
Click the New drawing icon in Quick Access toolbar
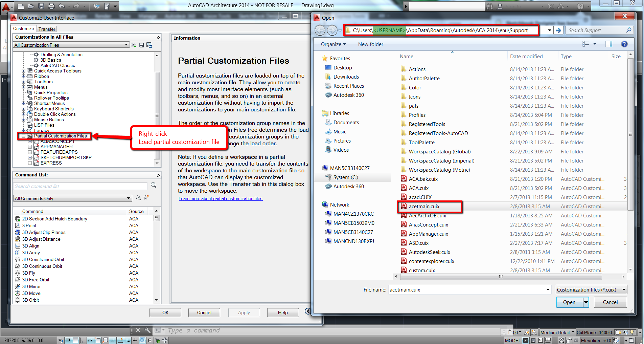click(21, 6)
